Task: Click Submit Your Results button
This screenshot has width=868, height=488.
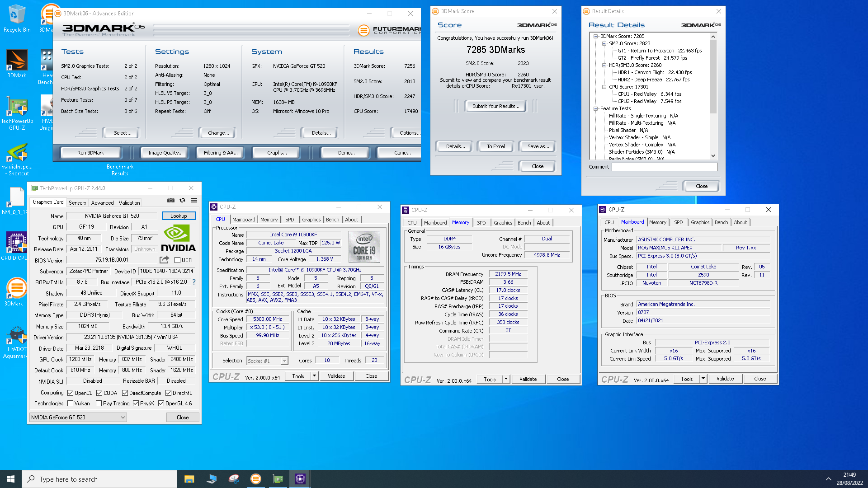Action: pyautogui.click(x=495, y=106)
